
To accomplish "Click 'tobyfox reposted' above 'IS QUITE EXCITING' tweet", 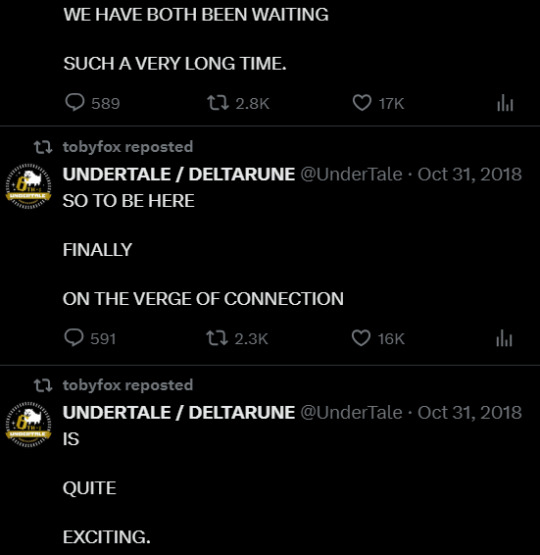I will coord(128,385).
